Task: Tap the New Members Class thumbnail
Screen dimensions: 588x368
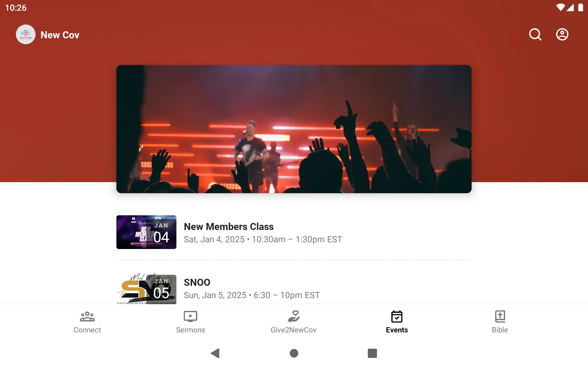Action: (x=146, y=232)
